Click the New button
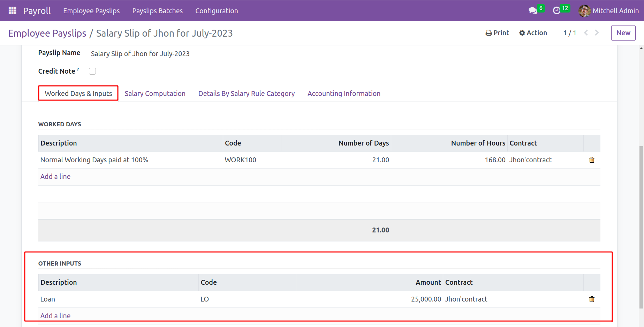This screenshot has width=644, height=327. (x=623, y=33)
